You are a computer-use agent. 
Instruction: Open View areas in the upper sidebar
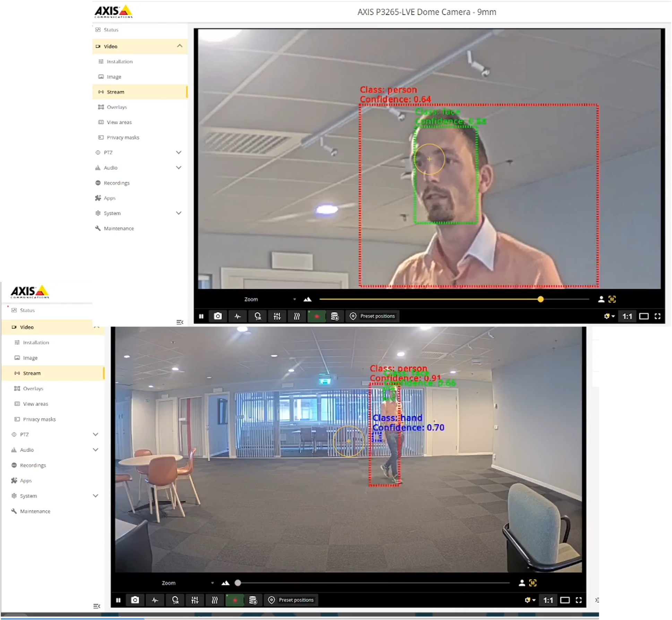click(140, 122)
